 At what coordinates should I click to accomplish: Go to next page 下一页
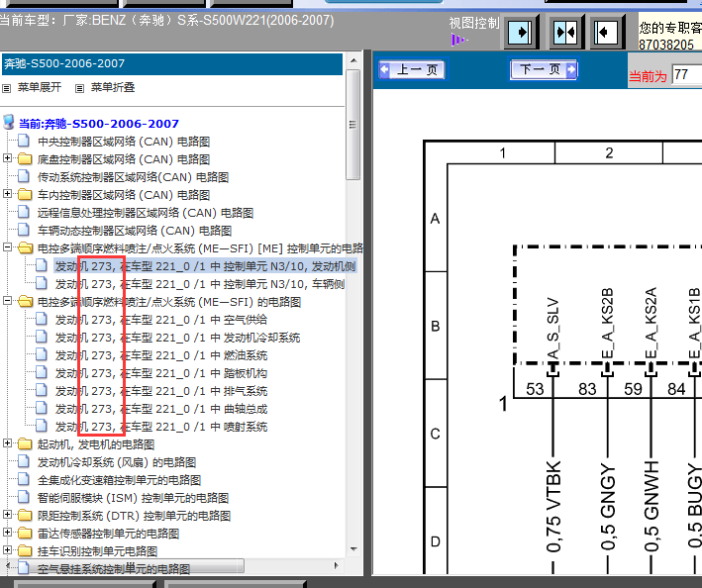click(544, 69)
